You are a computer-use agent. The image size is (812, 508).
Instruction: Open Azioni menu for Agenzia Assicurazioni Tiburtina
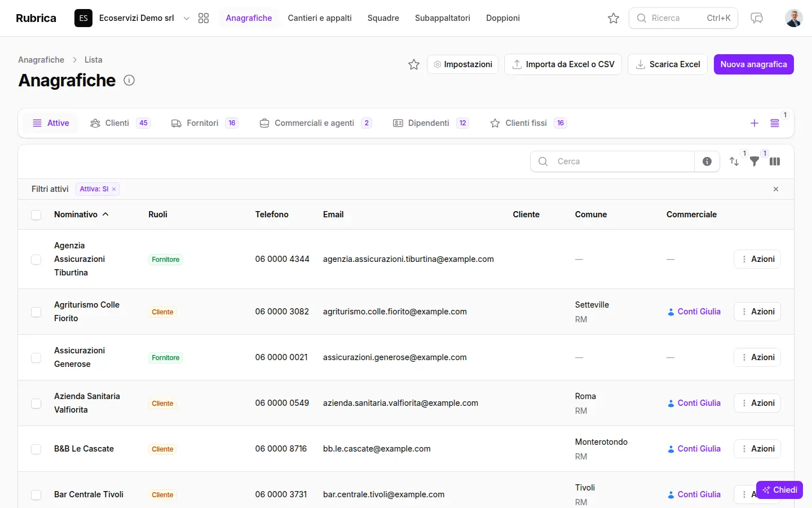coord(757,259)
